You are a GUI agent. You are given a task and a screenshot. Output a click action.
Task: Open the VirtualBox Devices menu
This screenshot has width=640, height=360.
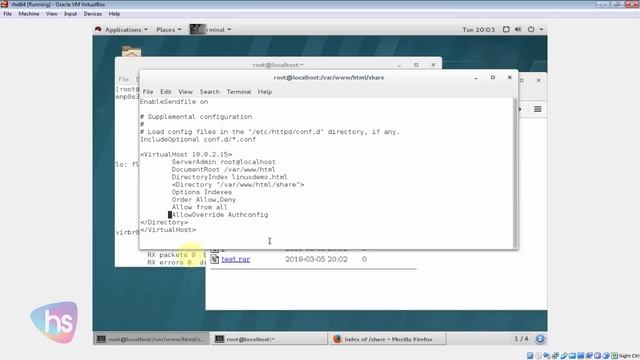click(93, 13)
